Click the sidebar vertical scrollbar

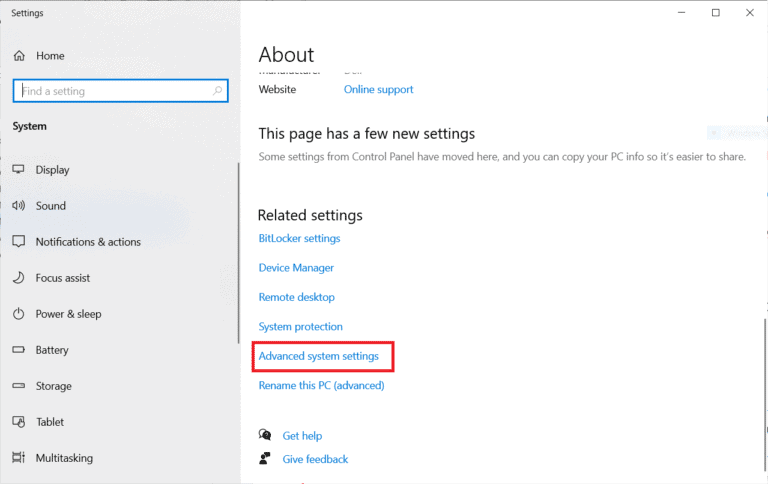[x=239, y=253]
